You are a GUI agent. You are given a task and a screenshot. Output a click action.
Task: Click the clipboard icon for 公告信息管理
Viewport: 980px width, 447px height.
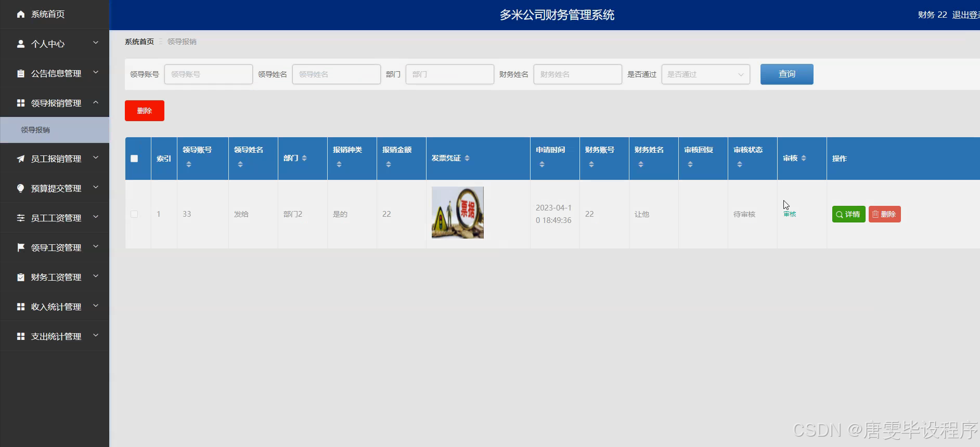coord(20,73)
